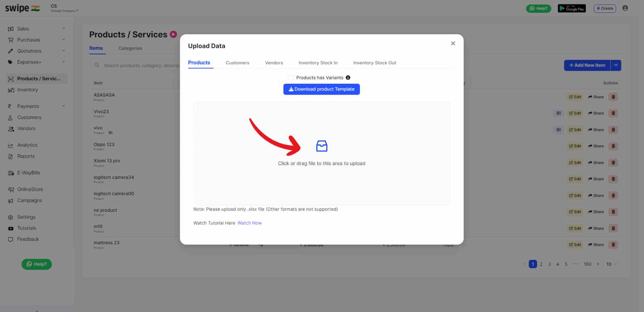Viewport: 644px width, 312px height.
Task: Check the Products has Variants checkbox
Action: point(291,78)
